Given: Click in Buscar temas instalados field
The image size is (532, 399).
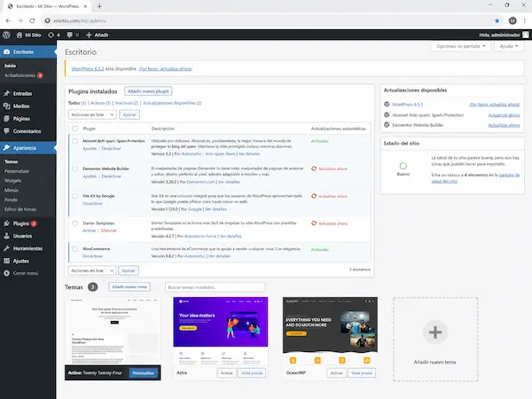Looking at the screenshot, I should (215, 287).
